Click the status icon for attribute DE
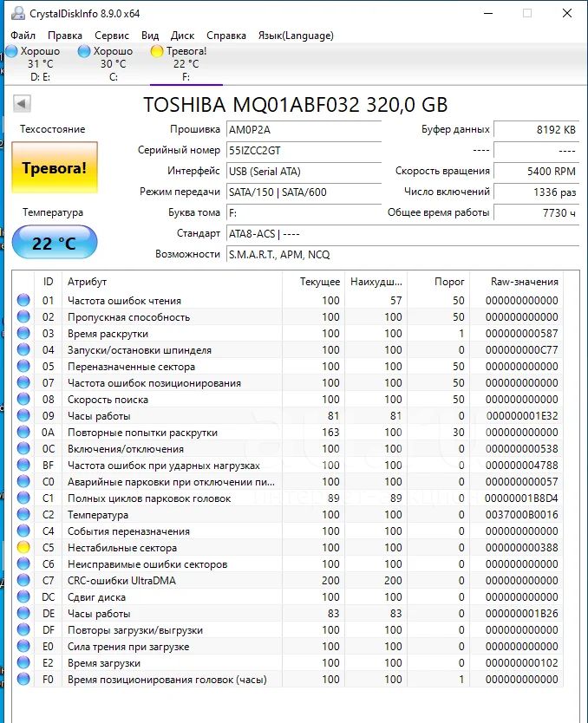The image size is (588, 723). (x=23, y=613)
